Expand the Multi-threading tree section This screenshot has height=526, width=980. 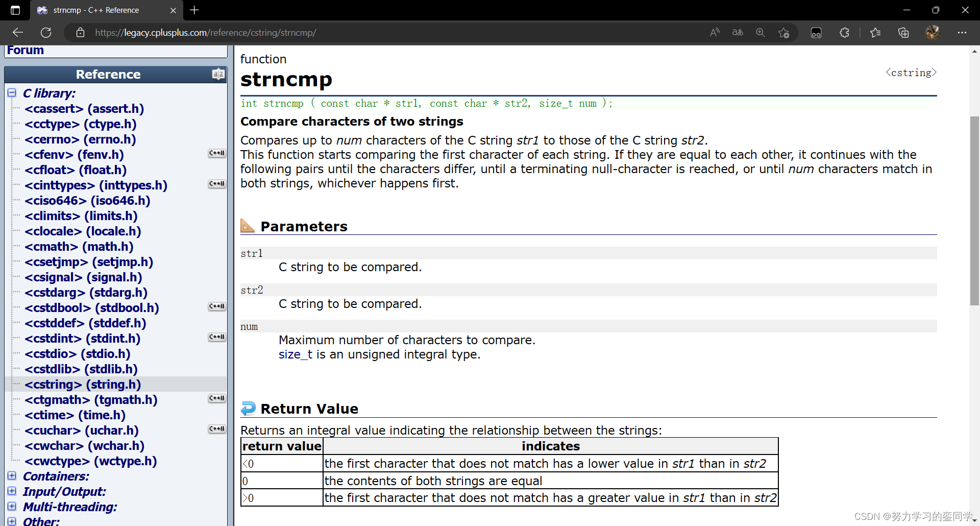tap(12, 507)
